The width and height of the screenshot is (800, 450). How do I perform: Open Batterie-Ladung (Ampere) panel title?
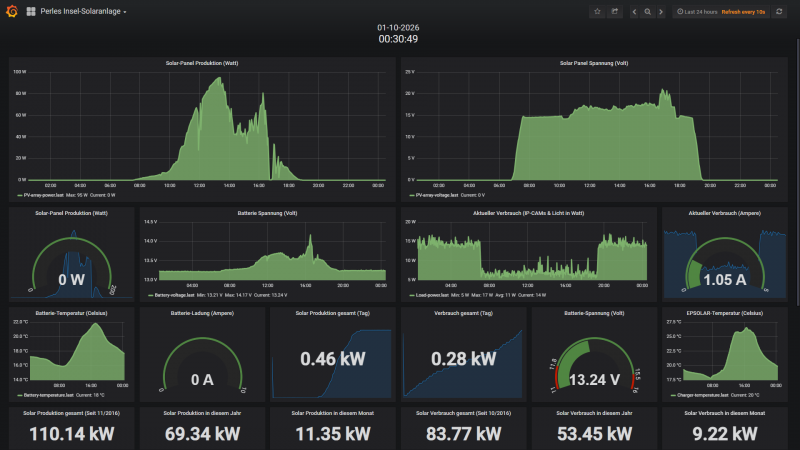click(x=202, y=313)
